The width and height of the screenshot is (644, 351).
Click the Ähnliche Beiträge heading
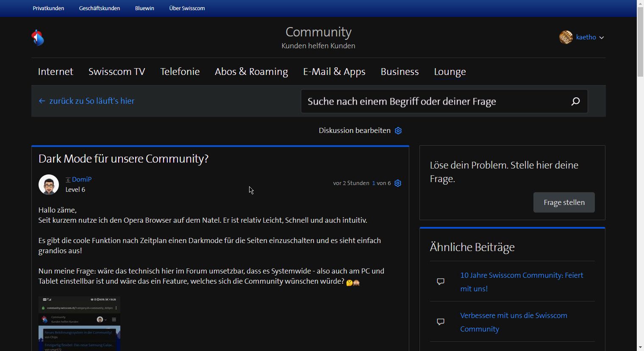[x=472, y=247]
